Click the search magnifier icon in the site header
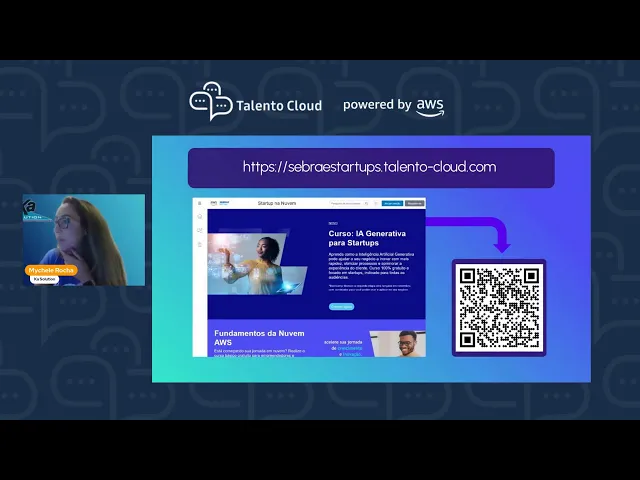Viewport: 640px width, 480px height. coord(367,203)
